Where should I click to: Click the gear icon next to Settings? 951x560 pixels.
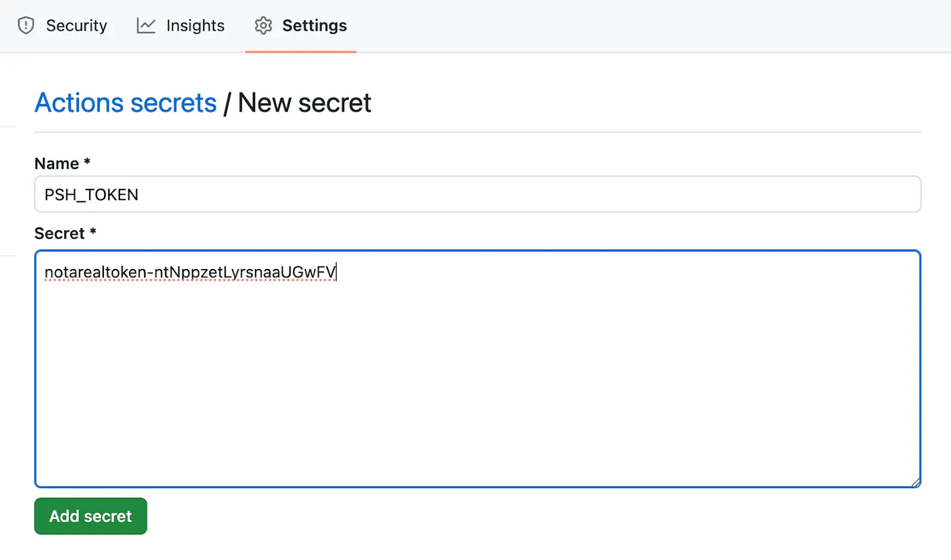(262, 26)
